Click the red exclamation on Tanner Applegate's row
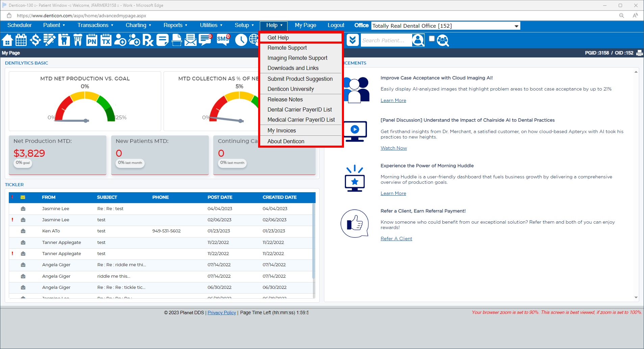The width and height of the screenshot is (644, 349). tap(13, 253)
